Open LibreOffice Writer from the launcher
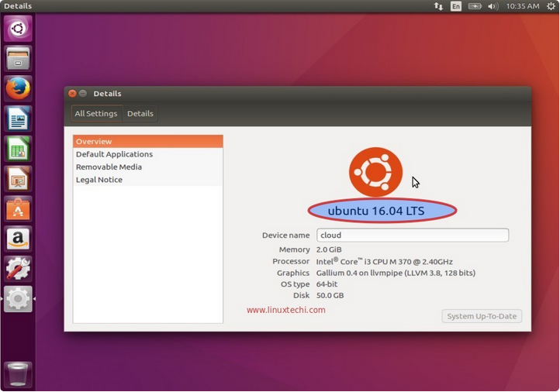 (x=18, y=119)
